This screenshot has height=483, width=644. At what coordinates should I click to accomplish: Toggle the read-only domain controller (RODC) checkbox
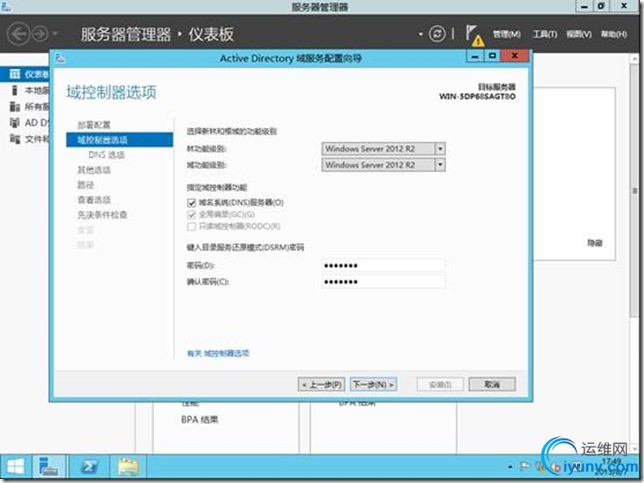(191, 226)
